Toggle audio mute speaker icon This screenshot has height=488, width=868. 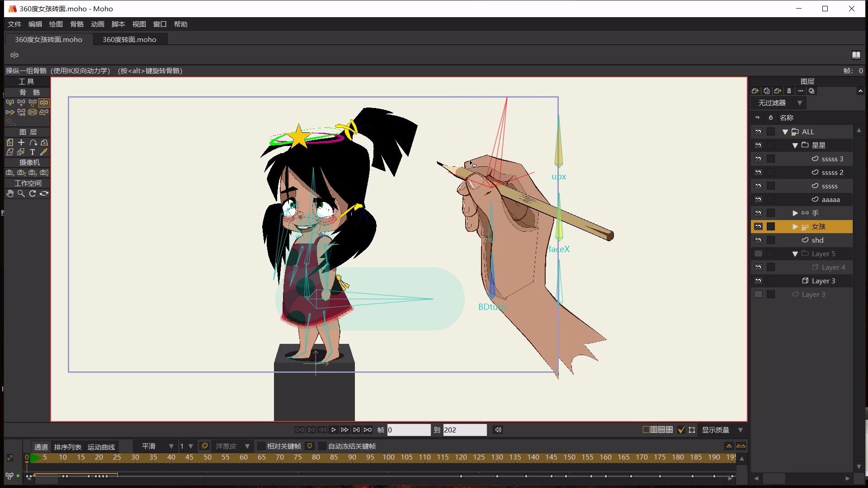[x=498, y=430]
